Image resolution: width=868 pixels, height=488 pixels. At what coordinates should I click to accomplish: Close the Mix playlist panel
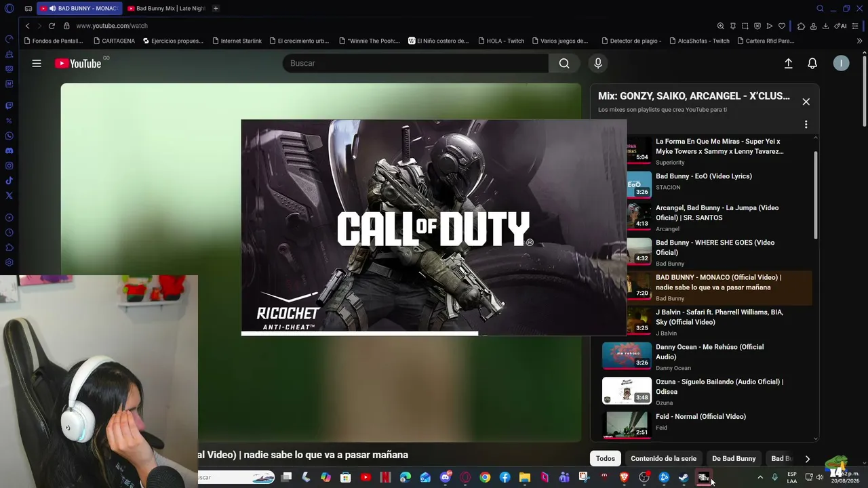(806, 102)
